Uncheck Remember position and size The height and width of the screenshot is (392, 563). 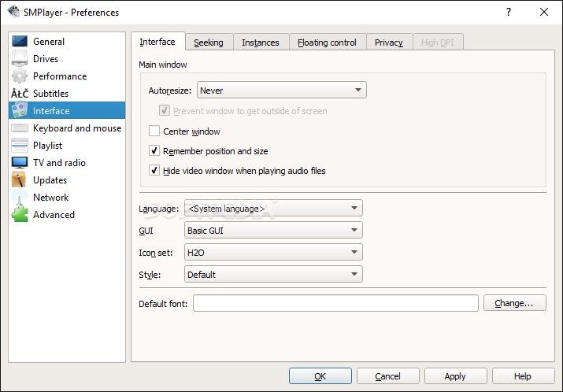pyautogui.click(x=154, y=151)
